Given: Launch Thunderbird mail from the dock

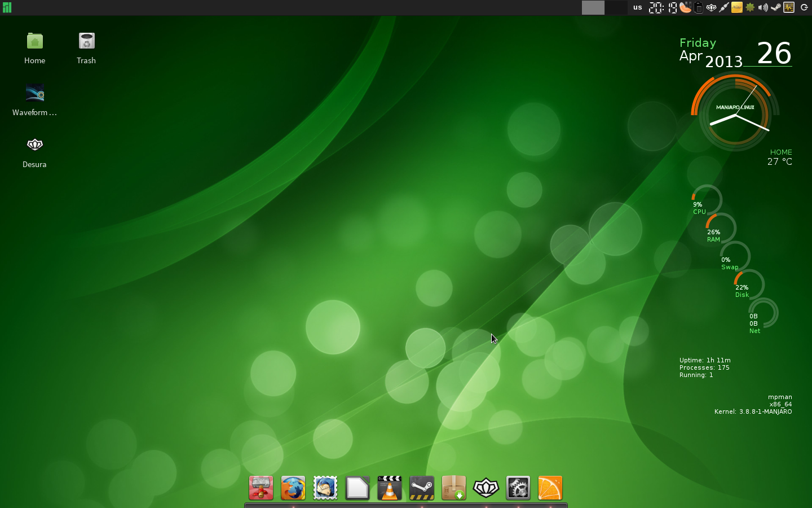Looking at the screenshot, I should pyautogui.click(x=325, y=488).
